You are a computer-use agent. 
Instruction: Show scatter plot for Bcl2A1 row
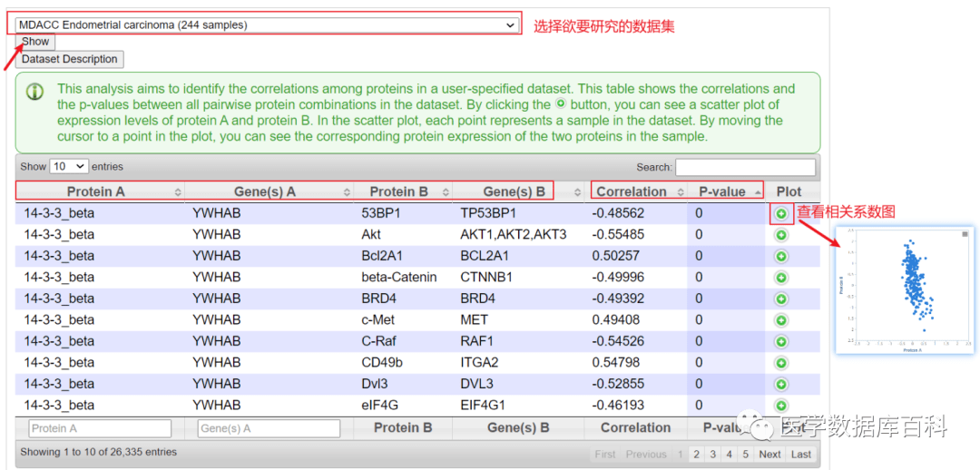[780, 256]
